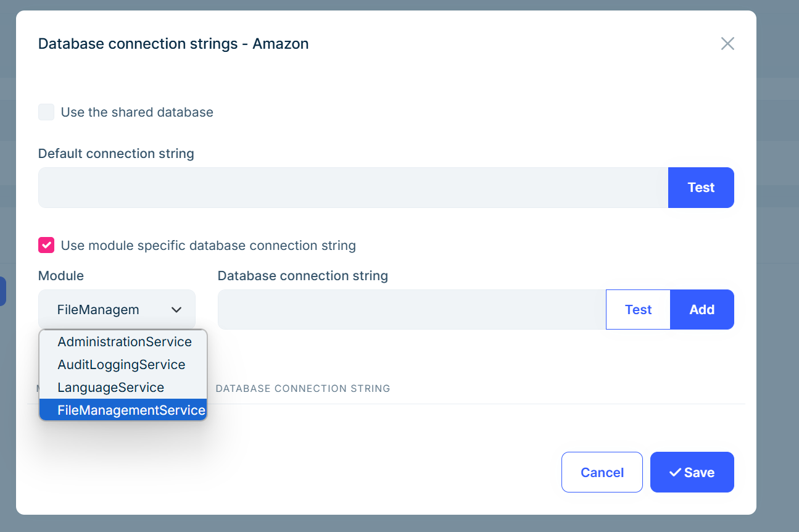The image size is (799, 532).
Task: Click the module-specific connection string label text
Action: point(209,246)
